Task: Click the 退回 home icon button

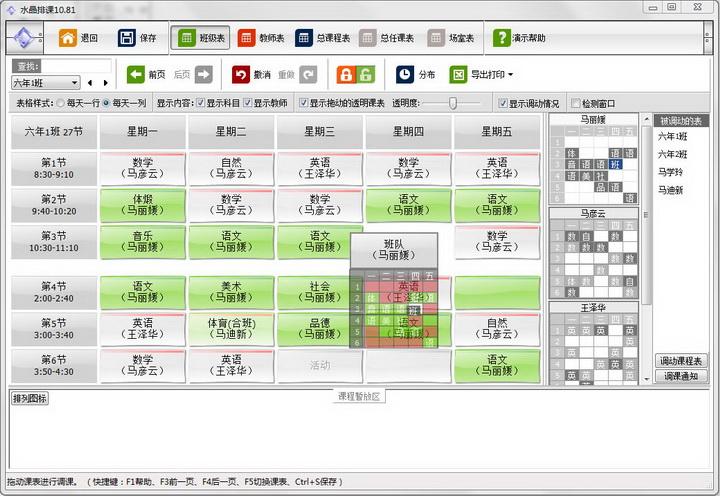Action: [x=67, y=39]
